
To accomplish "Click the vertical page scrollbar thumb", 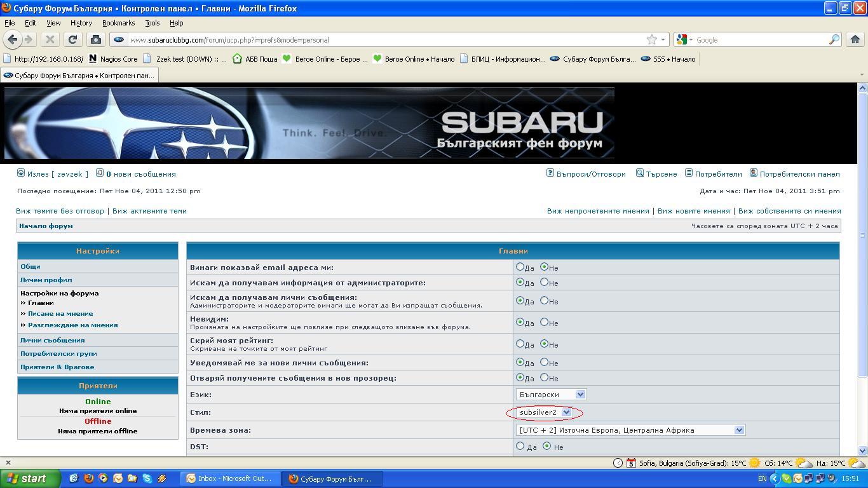I will point(862,235).
